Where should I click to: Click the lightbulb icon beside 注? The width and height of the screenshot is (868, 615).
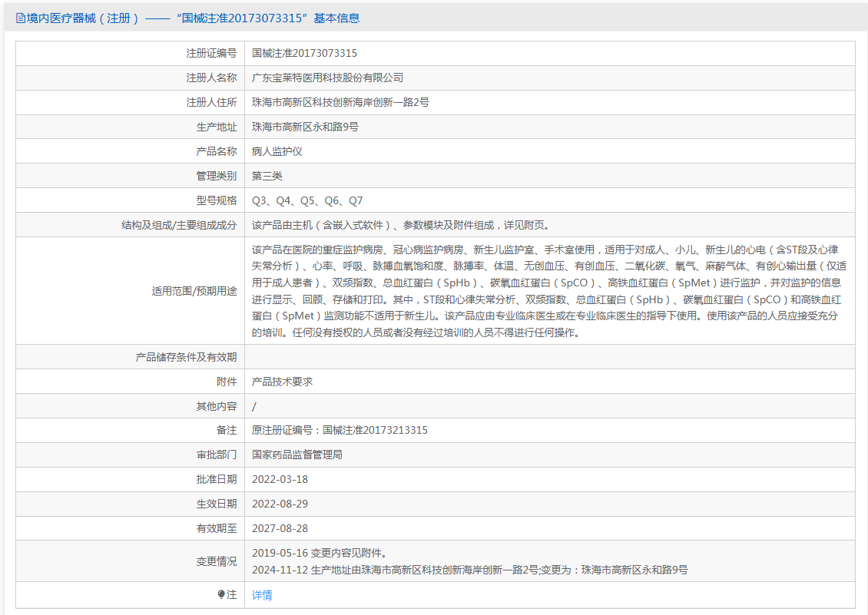coord(221,594)
